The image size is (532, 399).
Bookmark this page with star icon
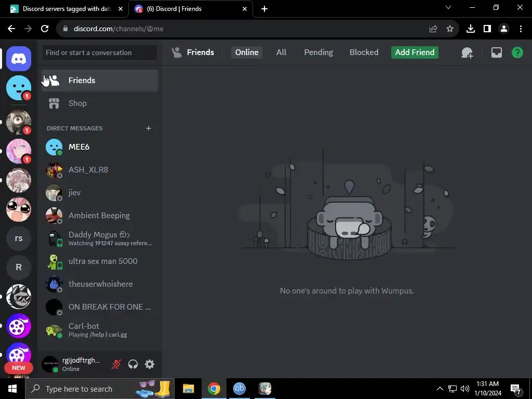(450, 29)
